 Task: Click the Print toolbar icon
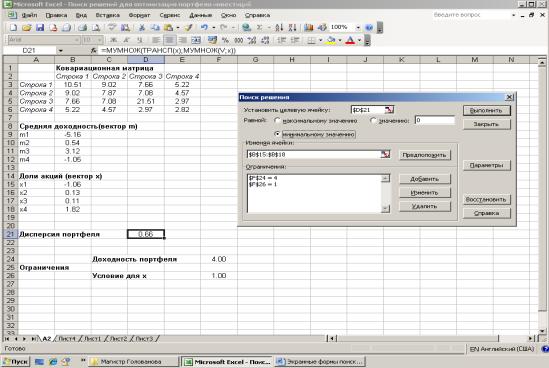pos(83,27)
